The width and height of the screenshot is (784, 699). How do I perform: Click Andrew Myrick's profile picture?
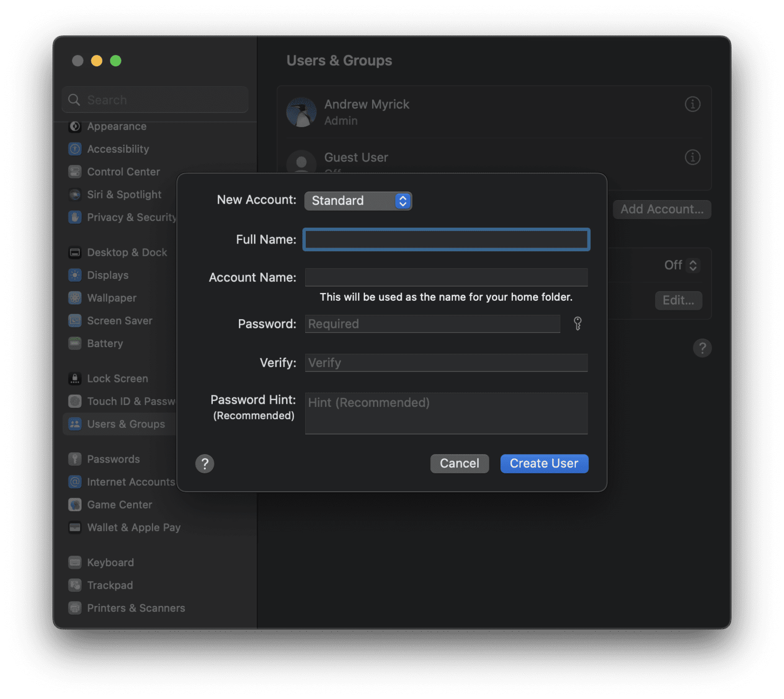(301, 112)
